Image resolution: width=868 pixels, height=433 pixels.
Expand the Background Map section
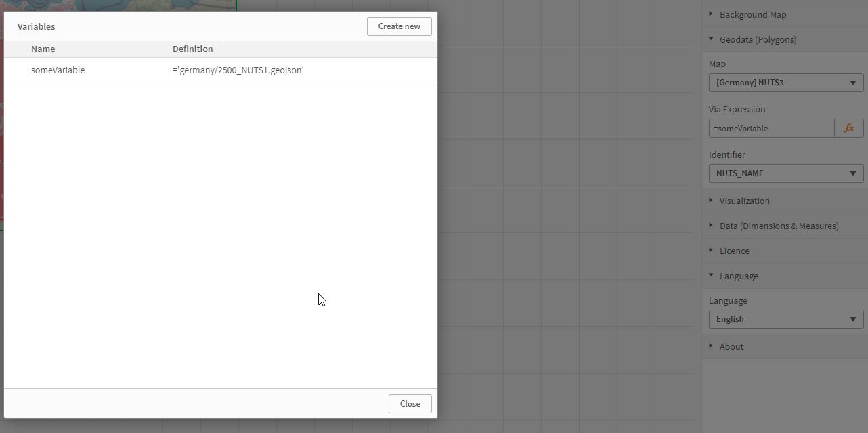pyautogui.click(x=752, y=14)
